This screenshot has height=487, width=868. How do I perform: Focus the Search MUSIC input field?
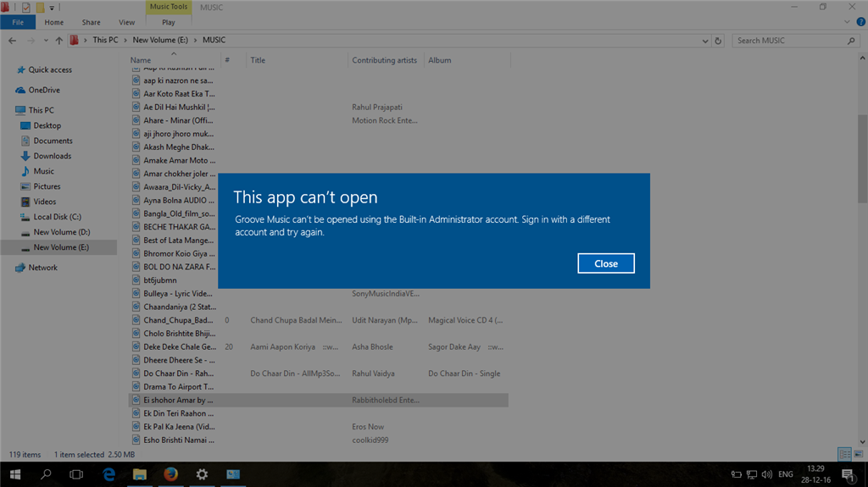[789, 41]
